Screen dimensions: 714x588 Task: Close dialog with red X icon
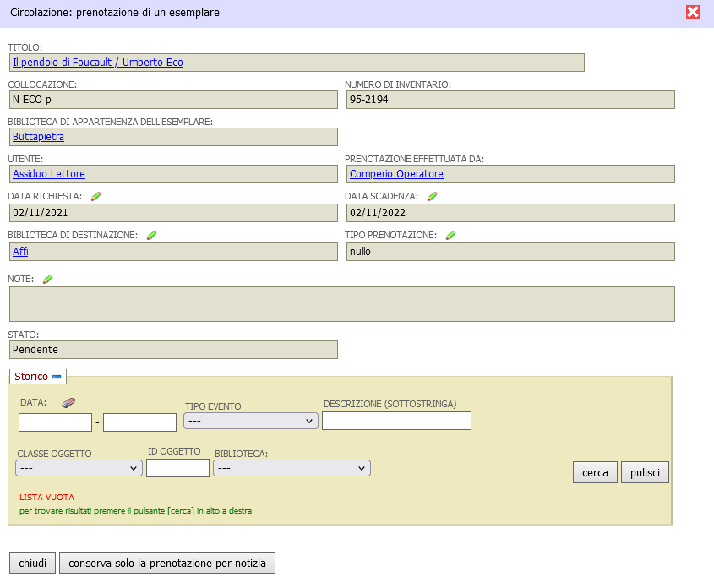(x=693, y=12)
